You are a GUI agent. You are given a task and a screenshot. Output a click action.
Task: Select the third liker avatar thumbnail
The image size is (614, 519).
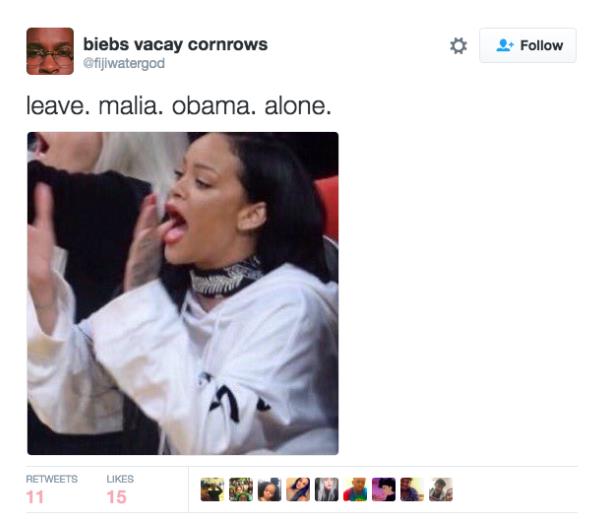point(269,490)
